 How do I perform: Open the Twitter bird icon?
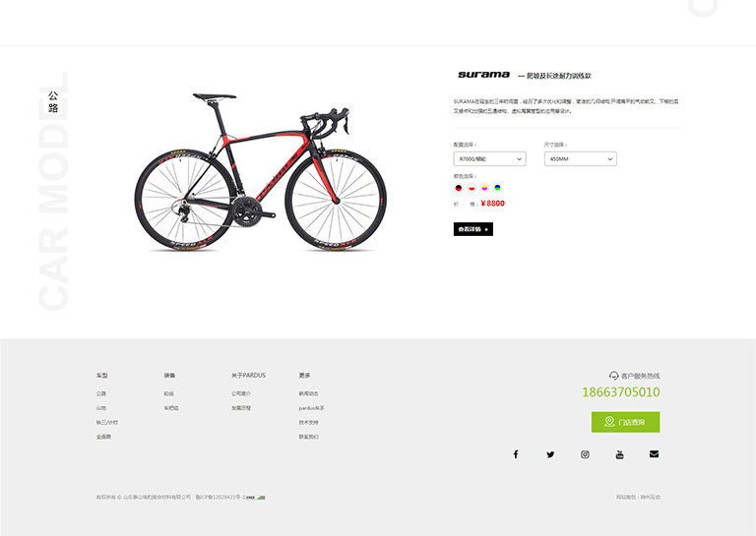[x=550, y=454]
